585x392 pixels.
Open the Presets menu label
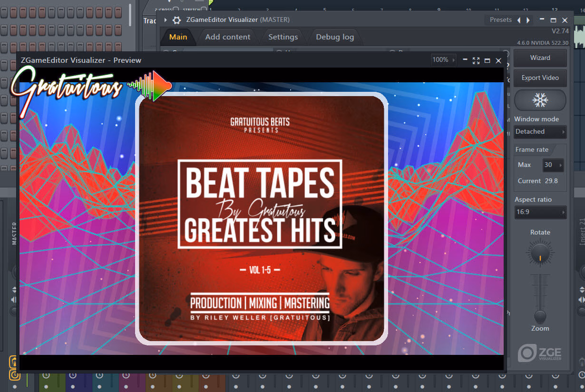click(501, 20)
